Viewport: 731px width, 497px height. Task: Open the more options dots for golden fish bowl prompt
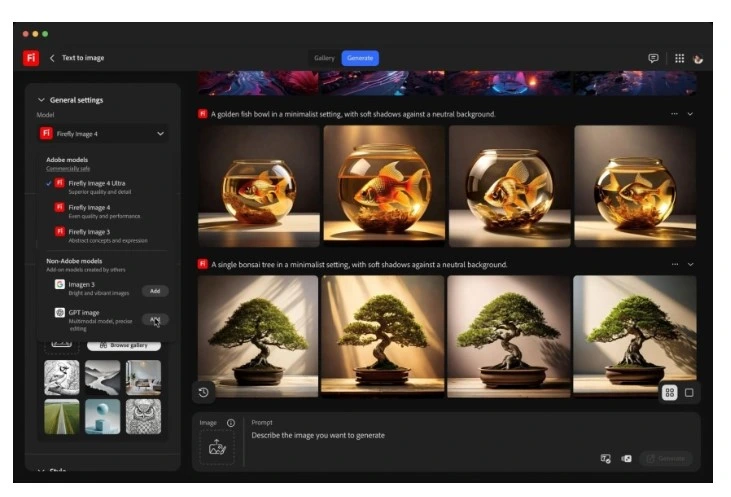(x=674, y=114)
